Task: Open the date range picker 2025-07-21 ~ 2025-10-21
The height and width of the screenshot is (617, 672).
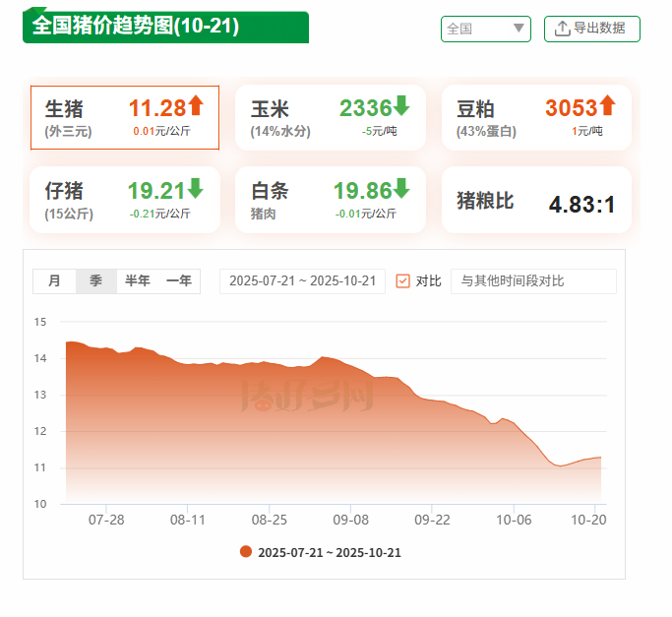Action: pos(302,281)
